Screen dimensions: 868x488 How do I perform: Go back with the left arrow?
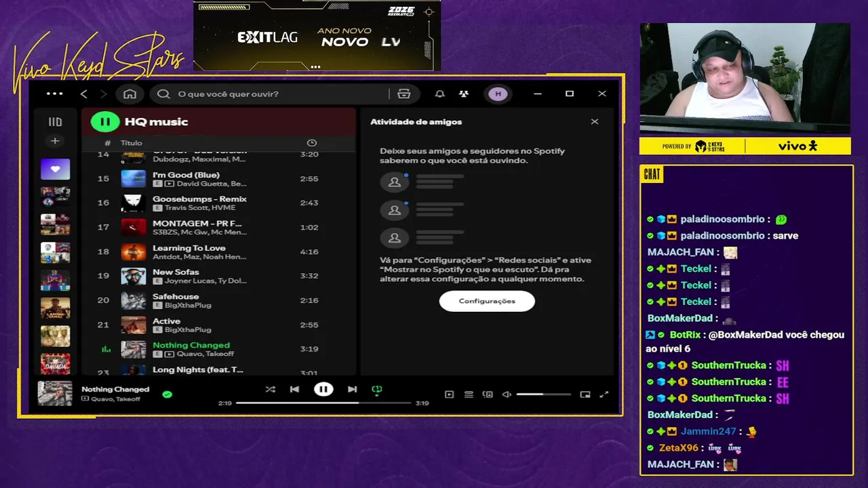(x=84, y=94)
